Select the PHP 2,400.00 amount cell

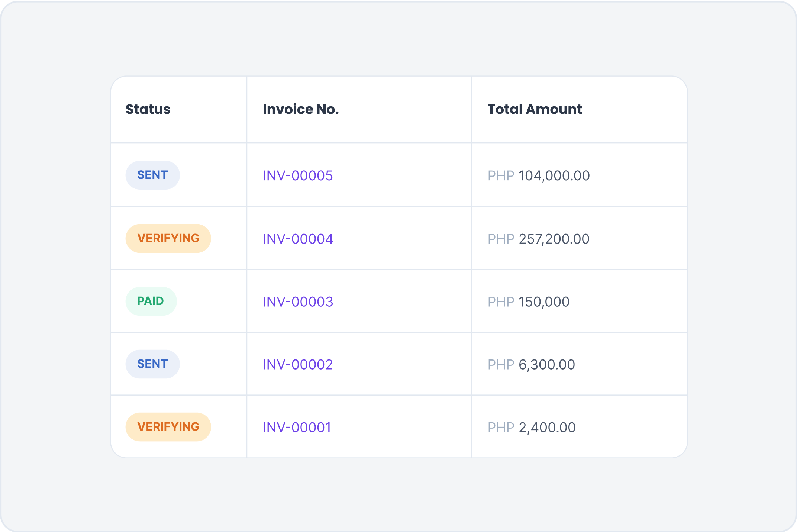pyautogui.click(x=531, y=427)
